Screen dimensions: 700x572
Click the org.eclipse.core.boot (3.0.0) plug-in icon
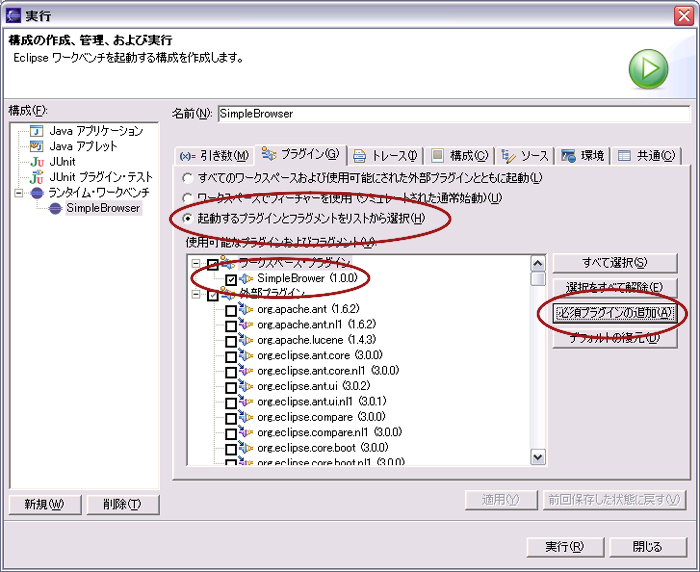(246, 448)
